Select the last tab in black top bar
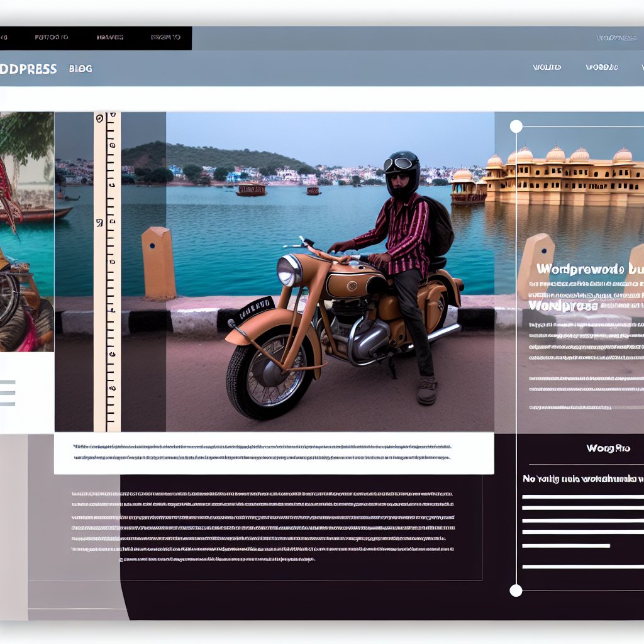The width and height of the screenshot is (644, 644). click(x=165, y=38)
